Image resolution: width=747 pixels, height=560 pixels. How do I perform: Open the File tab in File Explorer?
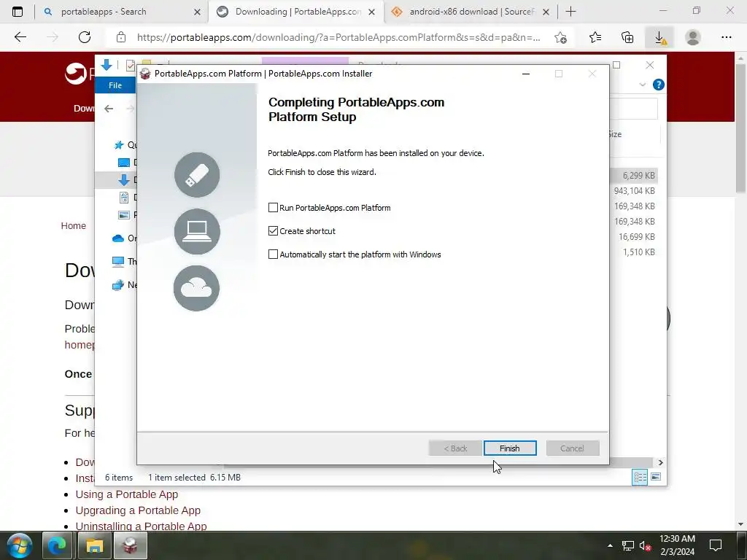click(115, 85)
